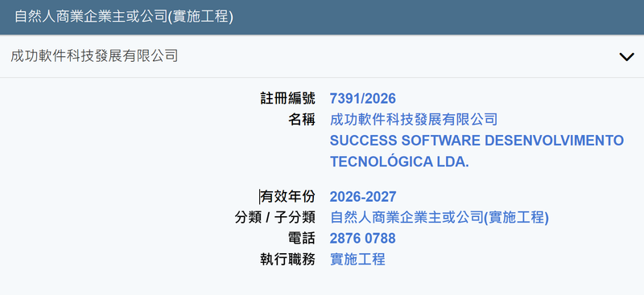Select registration number 7391/2026
Screen dimensions: 644x295
(x=363, y=99)
